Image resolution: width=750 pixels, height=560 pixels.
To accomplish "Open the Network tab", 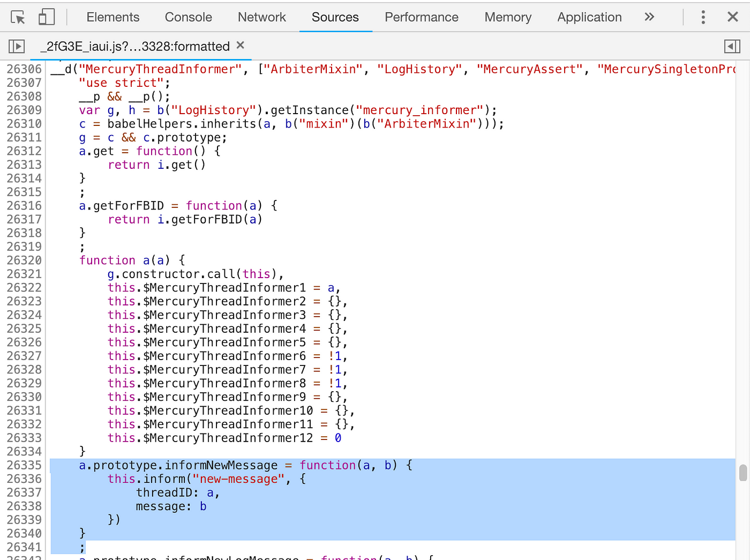I will coord(262,17).
